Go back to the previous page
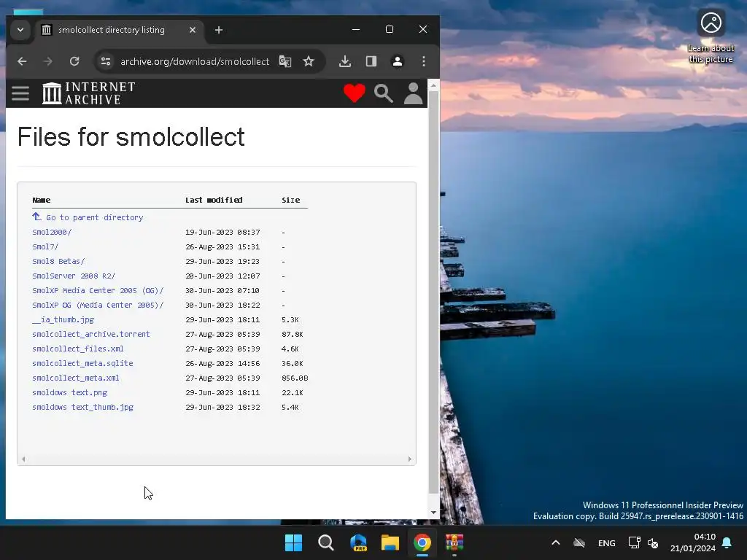 tap(22, 61)
